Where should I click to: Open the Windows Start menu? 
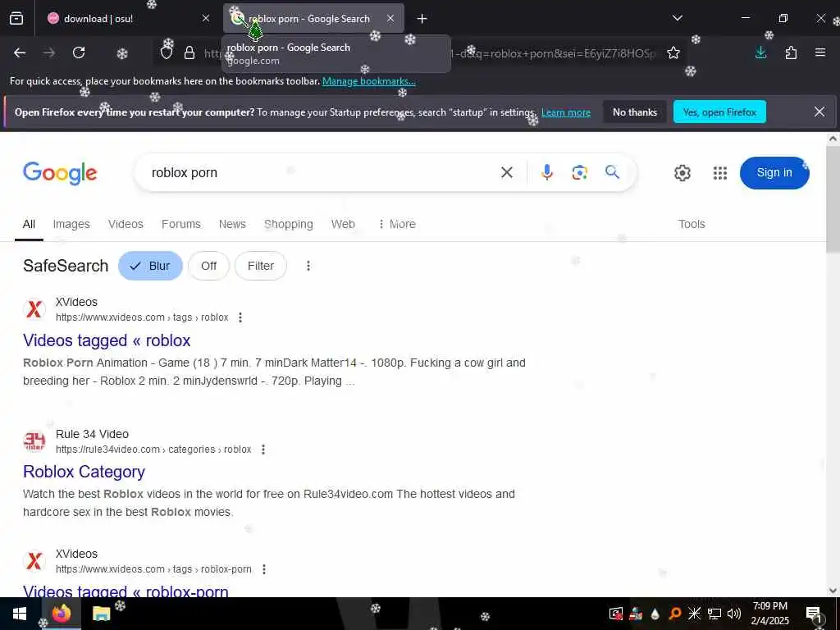[20, 614]
